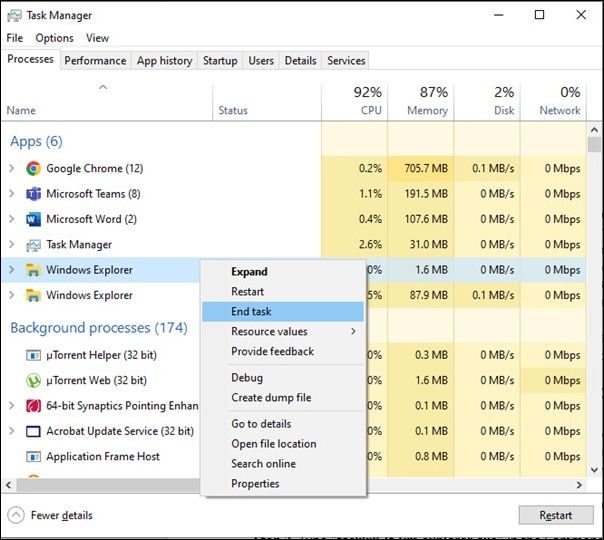This screenshot has height=540, width=604.
Task: Click the Task Manager process icon
Action: [x=33, y=245]
